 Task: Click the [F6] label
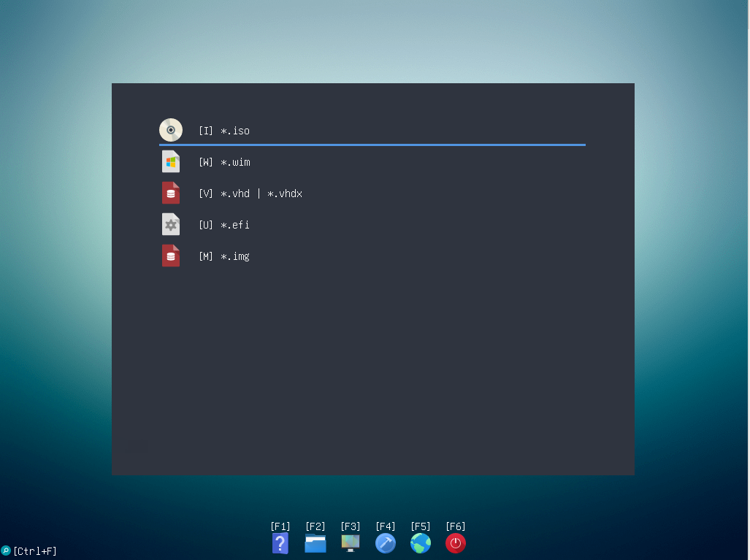[456, 526]
